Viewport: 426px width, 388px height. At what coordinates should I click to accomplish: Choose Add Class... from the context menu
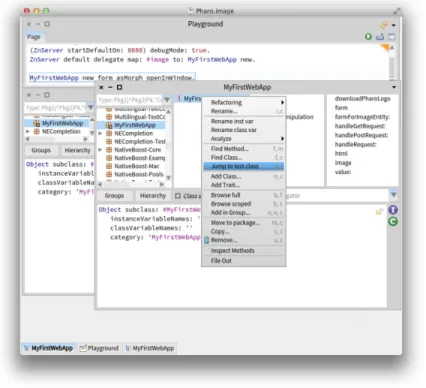244,176
